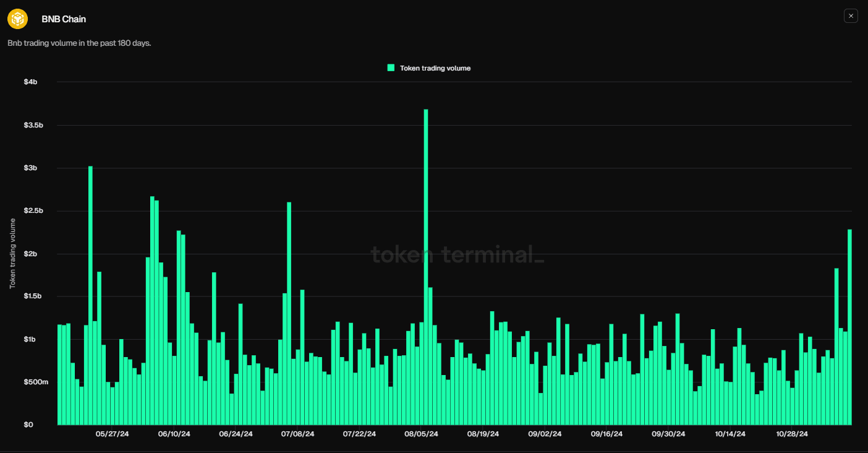Screen dimensions: 868x453
Task: Click the token terminal watermark
Action: [457, 255]
